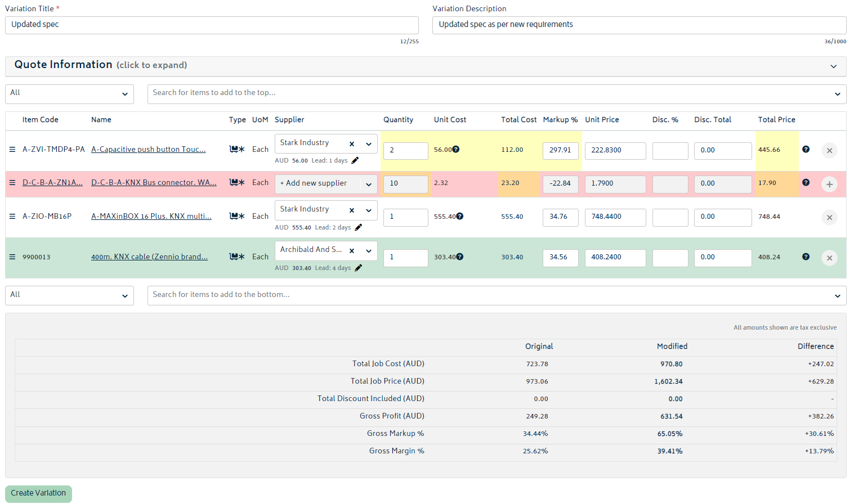Clear Archibald And S... supplier selection
Image resolution: width=854 pixels, height=504 pixels.
(352, 251)
